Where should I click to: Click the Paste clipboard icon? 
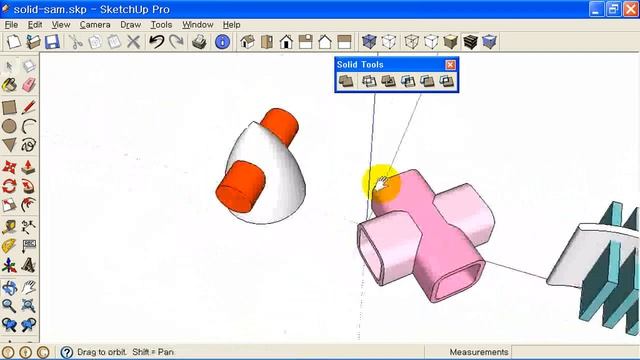point(114,42)
